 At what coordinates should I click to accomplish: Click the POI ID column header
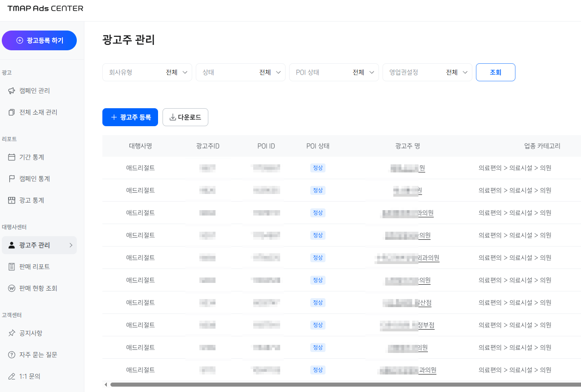click(x=266, y=146)
